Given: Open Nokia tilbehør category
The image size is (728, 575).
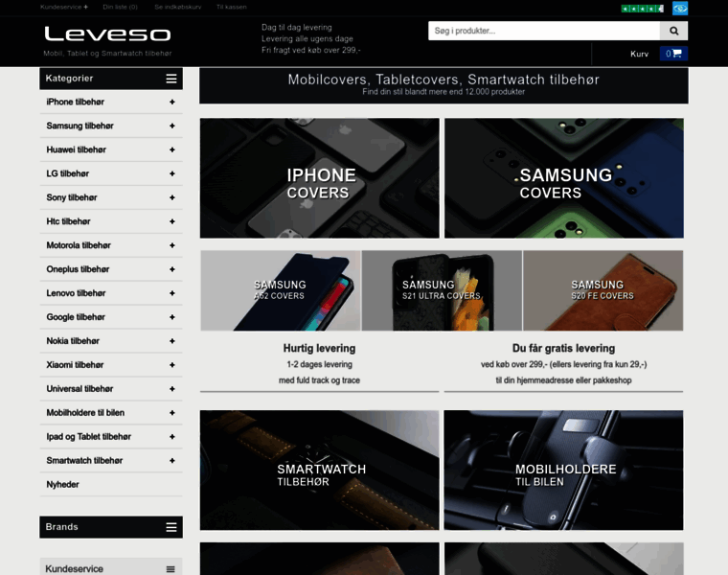Looking at the screenshot, I should click(x=73, y=341).
